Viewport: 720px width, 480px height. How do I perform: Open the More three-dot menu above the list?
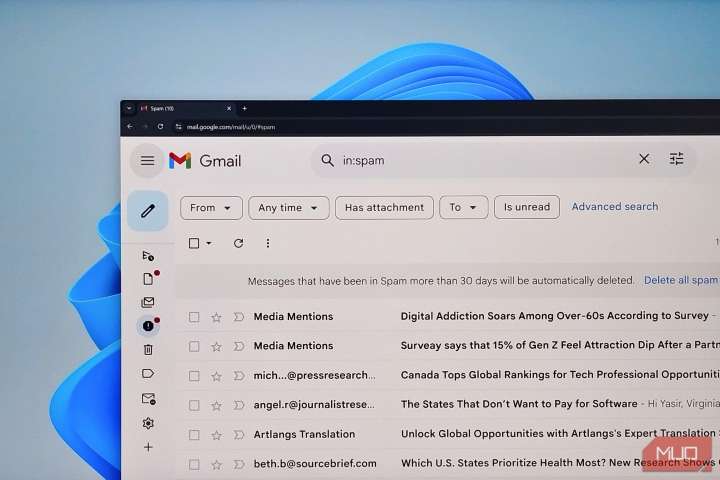[268, 243]
